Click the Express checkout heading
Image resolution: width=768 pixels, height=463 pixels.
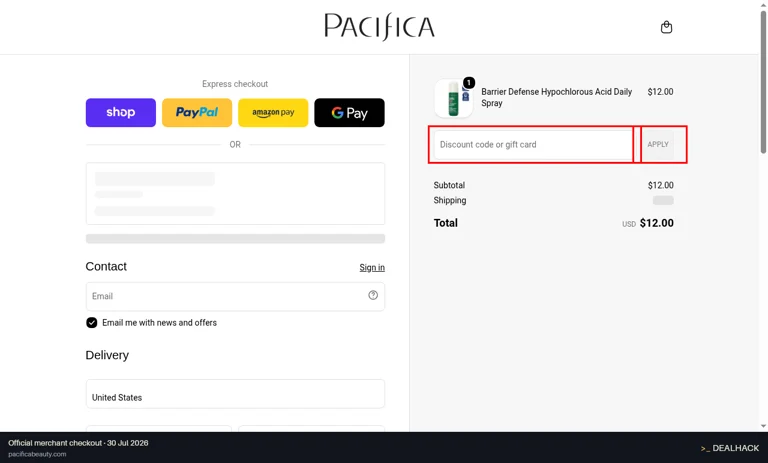point(235,84)
